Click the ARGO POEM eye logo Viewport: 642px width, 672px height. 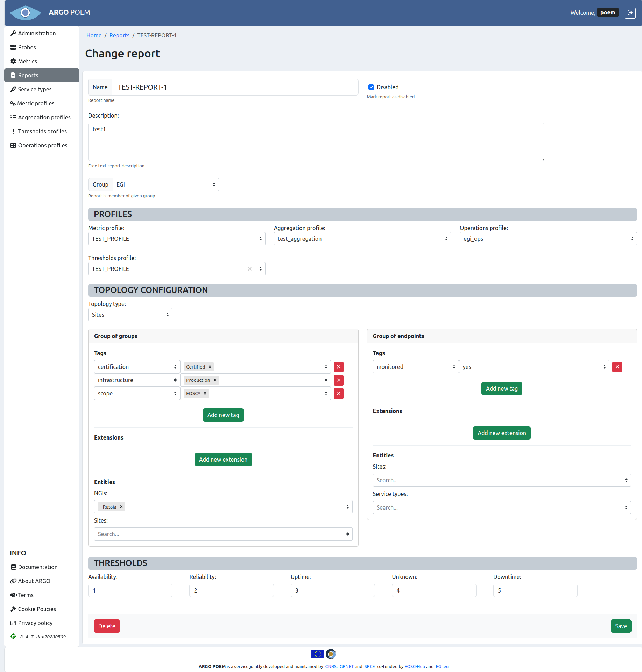tap(25, 13)
